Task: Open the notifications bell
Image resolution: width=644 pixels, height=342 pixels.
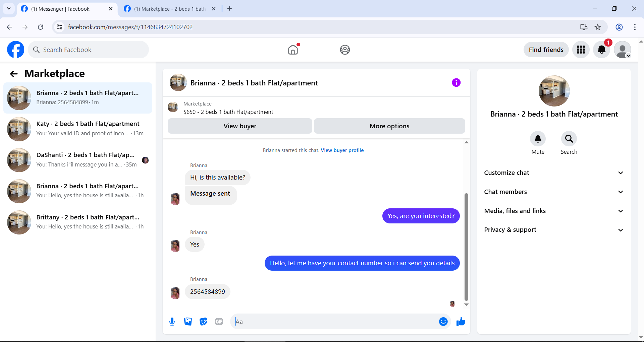Action: [x=602, y=50]
